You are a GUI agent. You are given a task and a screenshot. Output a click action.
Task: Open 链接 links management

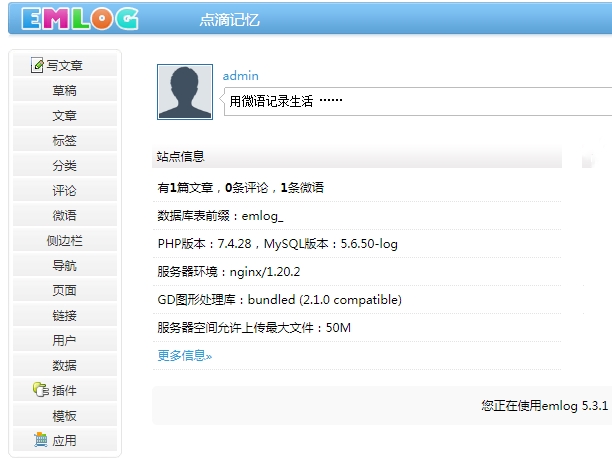coord(65,316)
